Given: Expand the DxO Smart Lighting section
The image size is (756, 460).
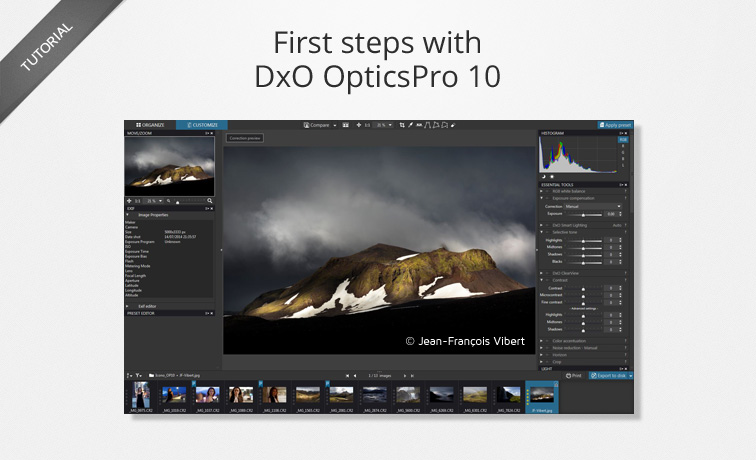Looking at the screenshot, I should [x=541, y=225].
